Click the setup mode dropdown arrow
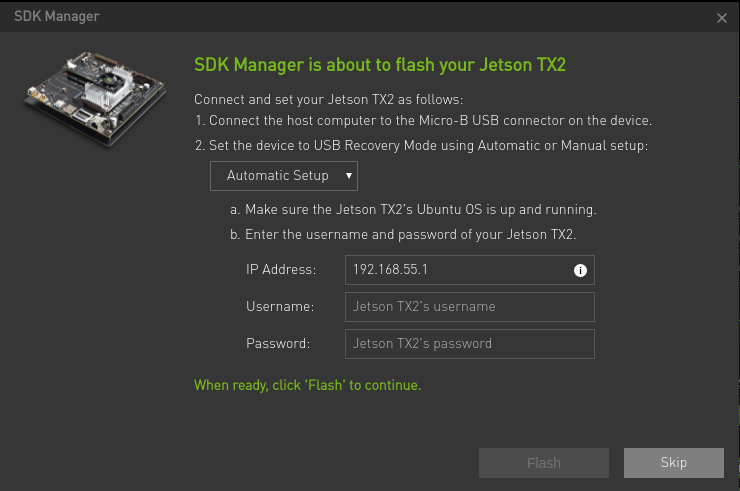The width and height of the screenshot is (740, 491). (348, 176)
